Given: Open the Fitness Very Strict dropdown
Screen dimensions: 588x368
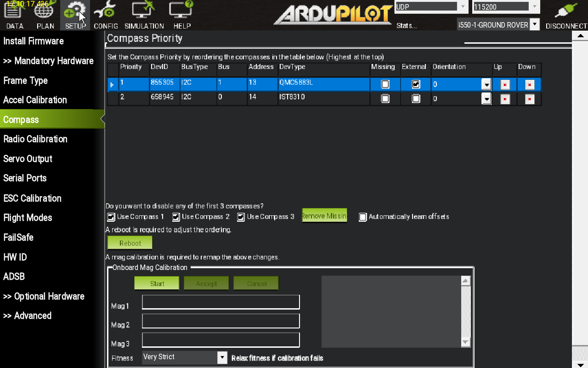Looking at the screenshot, I should [x=222, y=357].
